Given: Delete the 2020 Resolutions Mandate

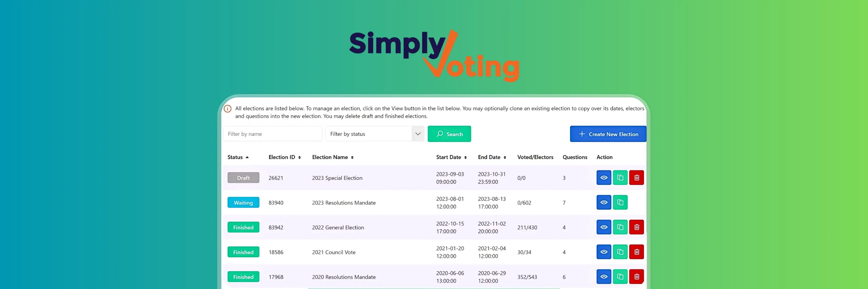Looking at the screenshot, I should (637, 276).
